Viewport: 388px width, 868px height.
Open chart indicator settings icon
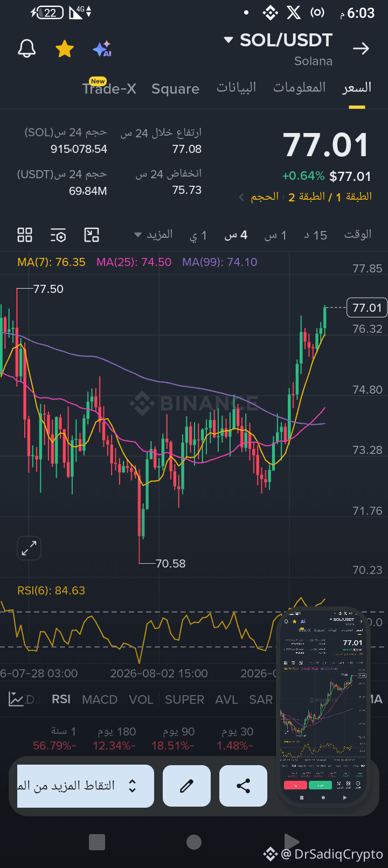tap(58, 235)
